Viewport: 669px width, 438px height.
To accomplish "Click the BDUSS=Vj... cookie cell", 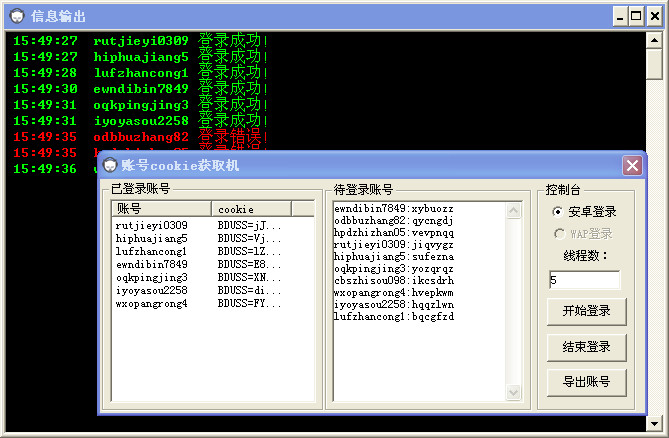I will click(x=249, y=238).
